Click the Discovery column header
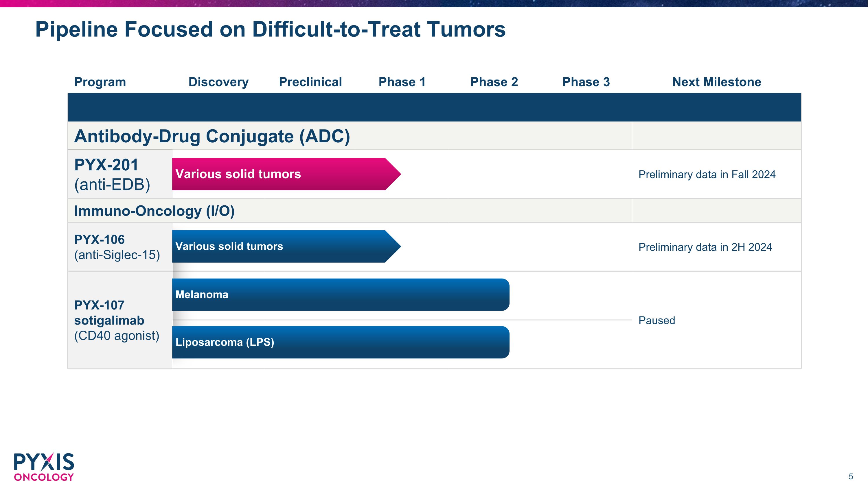Viewport: 868px width, 488px height. 218,82
